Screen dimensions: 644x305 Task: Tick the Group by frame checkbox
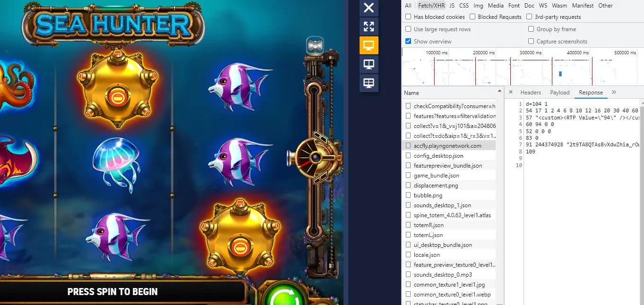coord(531,29)
